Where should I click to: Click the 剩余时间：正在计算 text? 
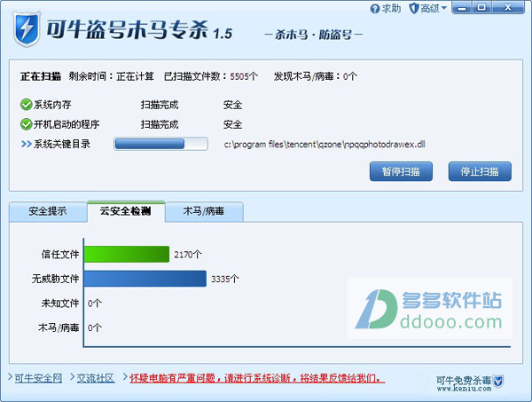112,76
